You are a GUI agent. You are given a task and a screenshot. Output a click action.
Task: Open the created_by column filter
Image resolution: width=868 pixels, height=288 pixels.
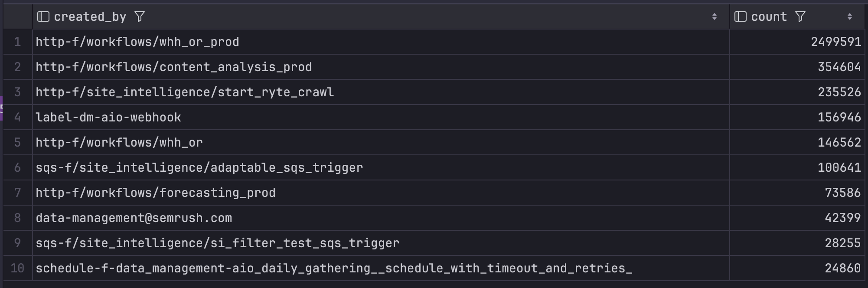(140, 17)
